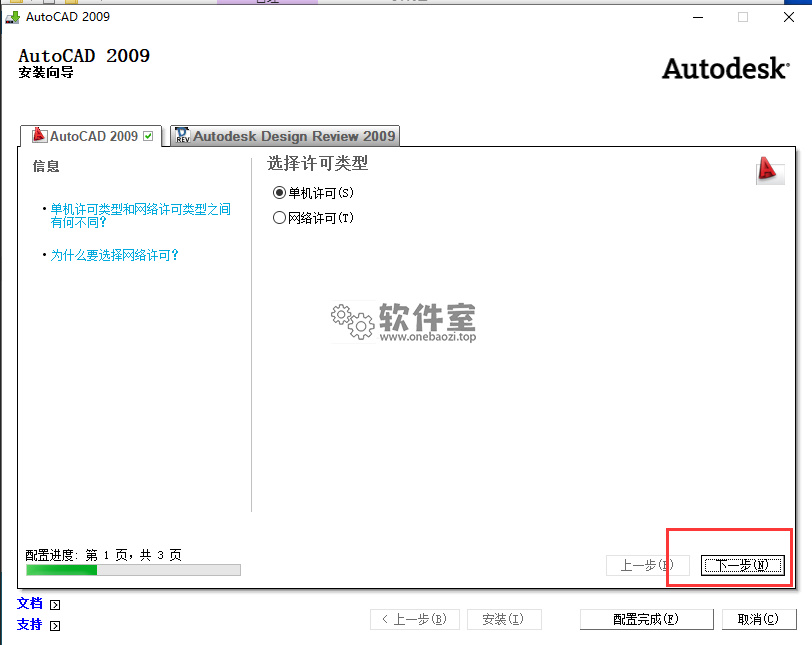
Task: Click the 选择许可类型 heading
Action: (317, 164)
